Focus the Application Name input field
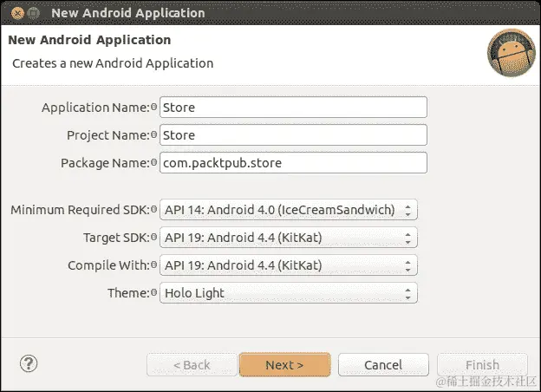 pos(293,108)
